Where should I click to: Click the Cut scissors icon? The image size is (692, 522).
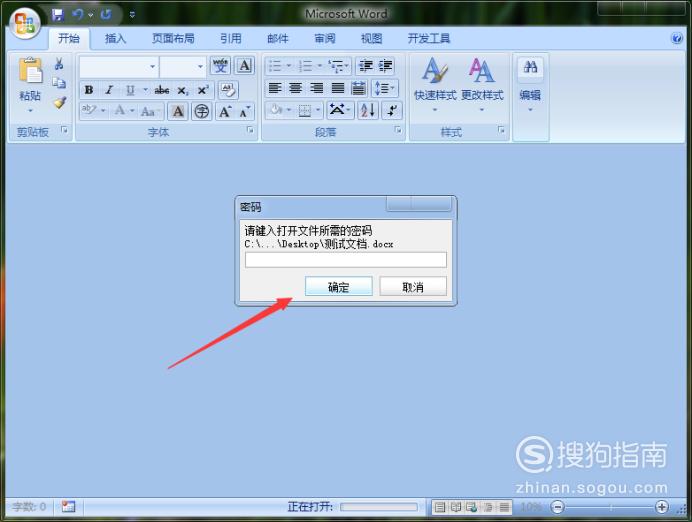[59, 64]
